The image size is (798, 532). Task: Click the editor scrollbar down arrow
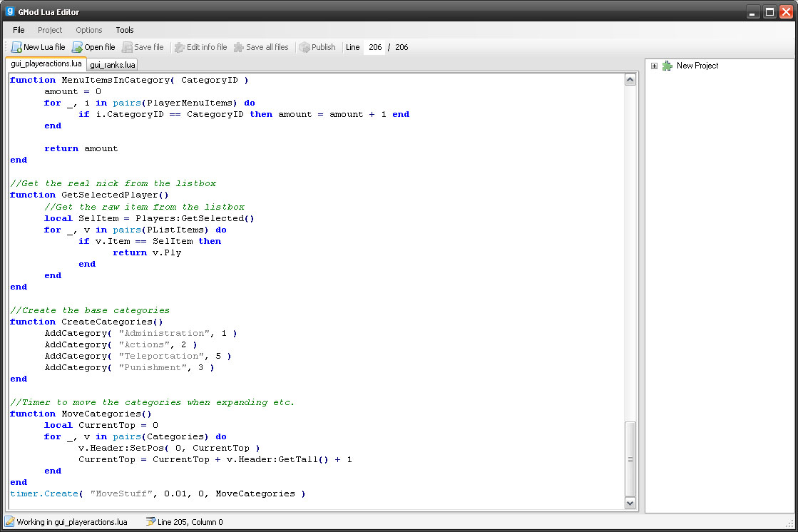point(630,503)
